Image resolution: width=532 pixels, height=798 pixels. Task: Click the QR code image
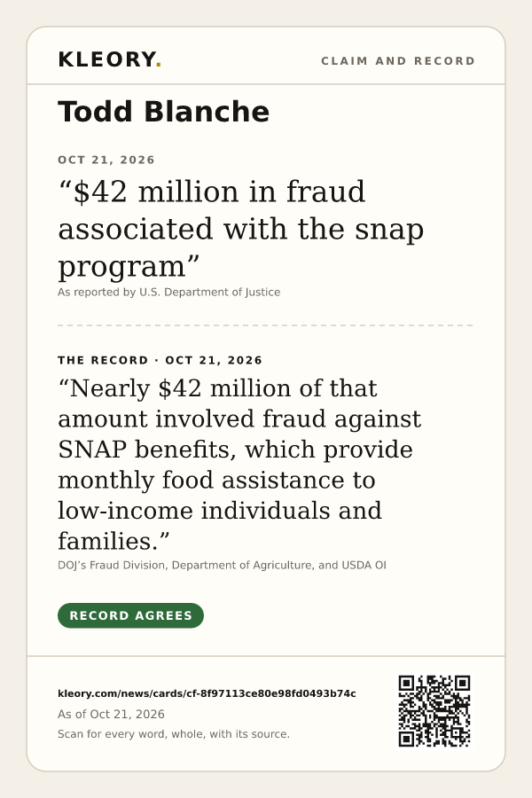tap(434, 711)
